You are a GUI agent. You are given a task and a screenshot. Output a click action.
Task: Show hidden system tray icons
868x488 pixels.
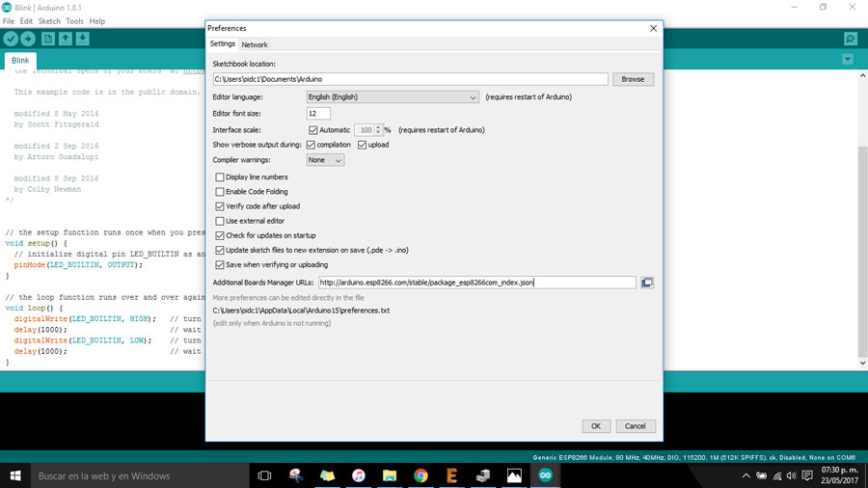click(746, 475)
